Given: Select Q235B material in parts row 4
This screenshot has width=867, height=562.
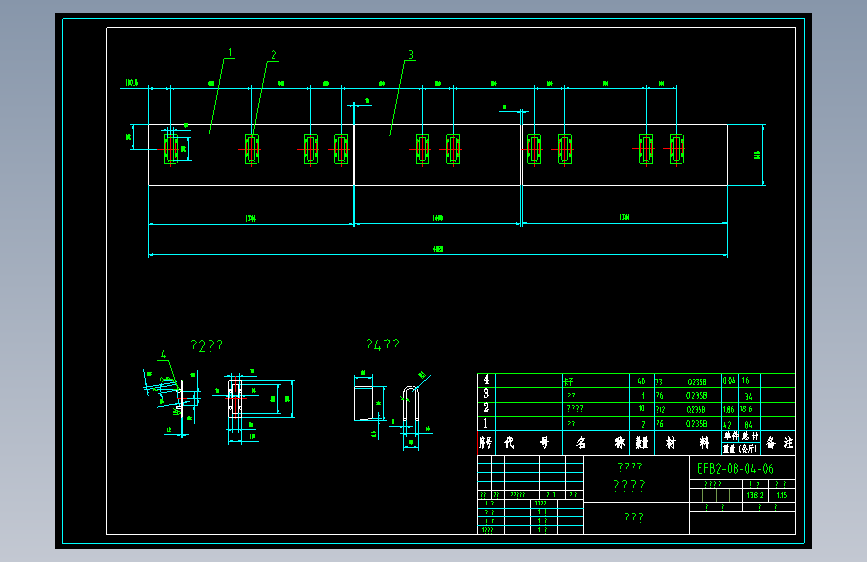Looking at the screenshot, I should point(697,382).
